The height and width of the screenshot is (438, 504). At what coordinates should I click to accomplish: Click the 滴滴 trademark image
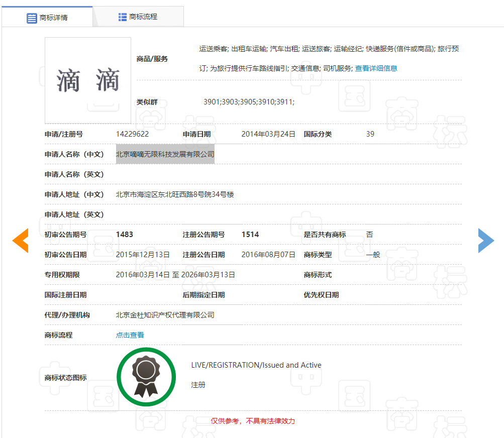[88, 80]
